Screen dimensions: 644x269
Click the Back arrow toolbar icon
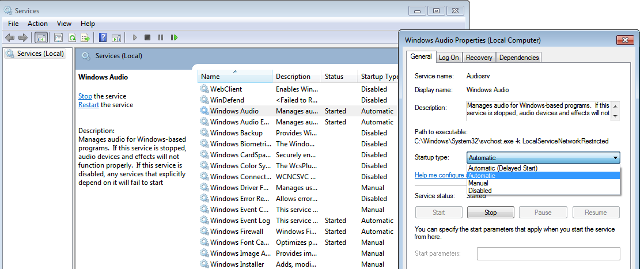point(10,38)
